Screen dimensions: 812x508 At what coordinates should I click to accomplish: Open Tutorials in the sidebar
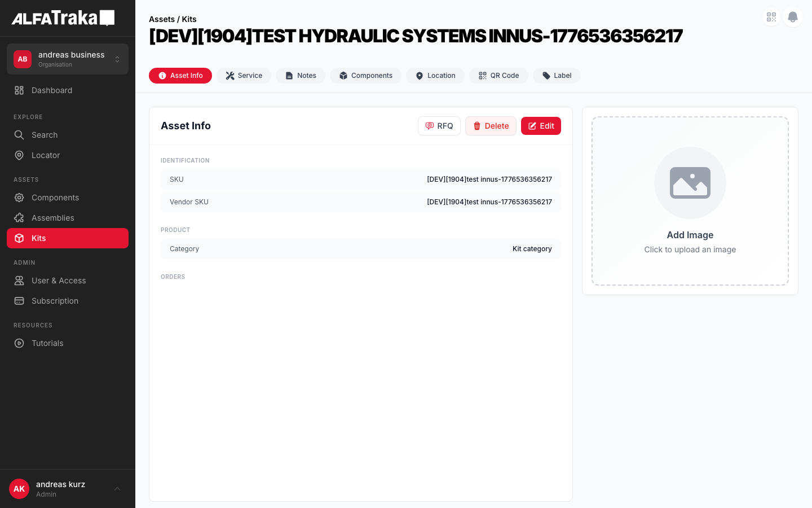(x=47, y=343)
